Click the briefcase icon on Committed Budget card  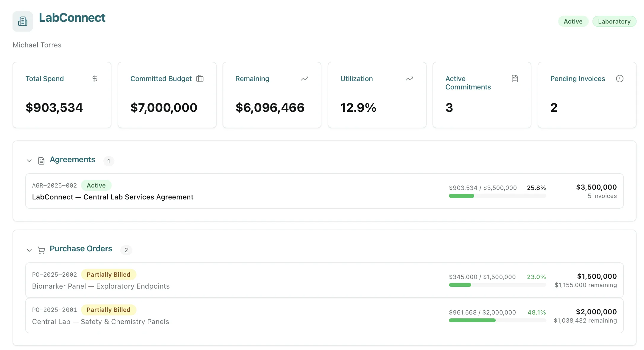[x=200, y=78]
